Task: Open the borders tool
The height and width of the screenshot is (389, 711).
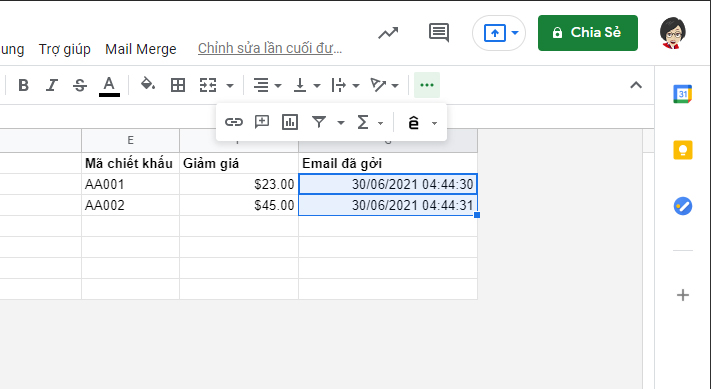Action: [x=178, y=85]
